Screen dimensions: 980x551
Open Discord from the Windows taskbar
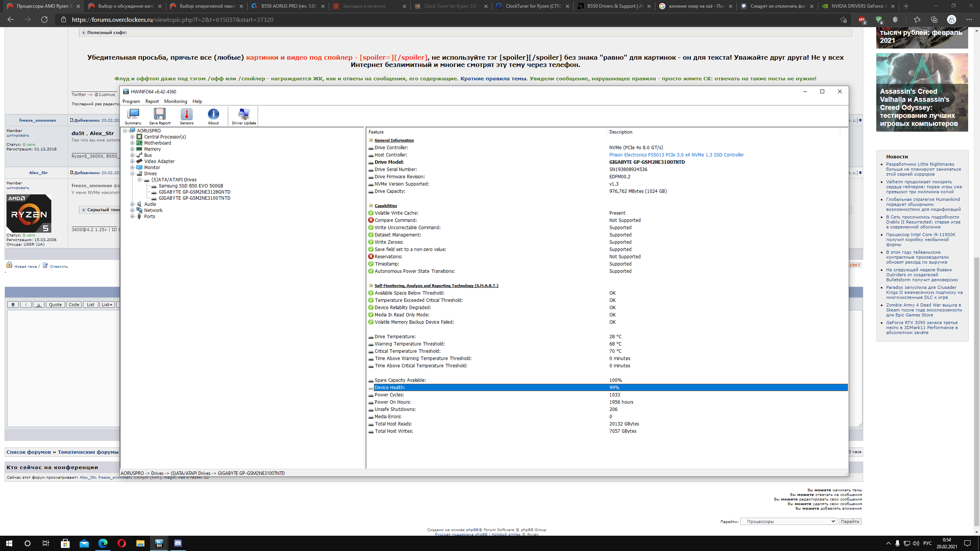(x=178, y=543)
